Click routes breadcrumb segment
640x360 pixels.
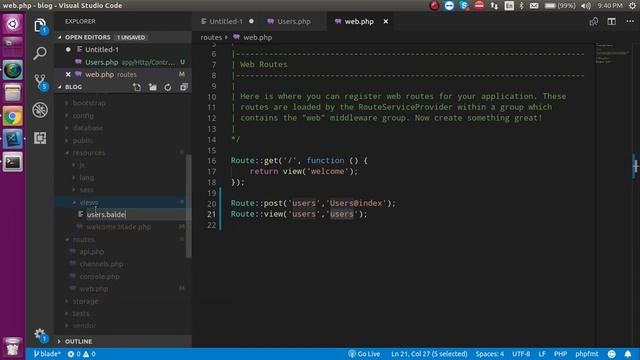[211, 37]
